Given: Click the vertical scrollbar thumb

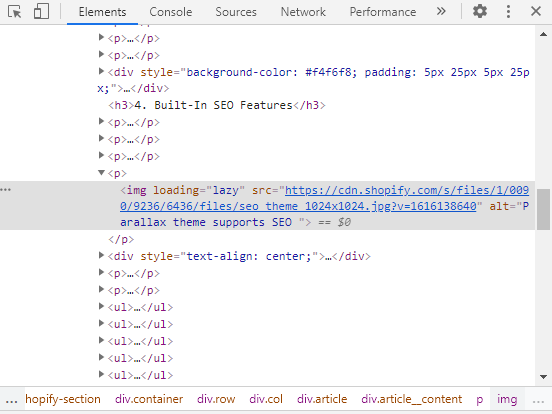Looking at the screenshot, I should [543, 209].
